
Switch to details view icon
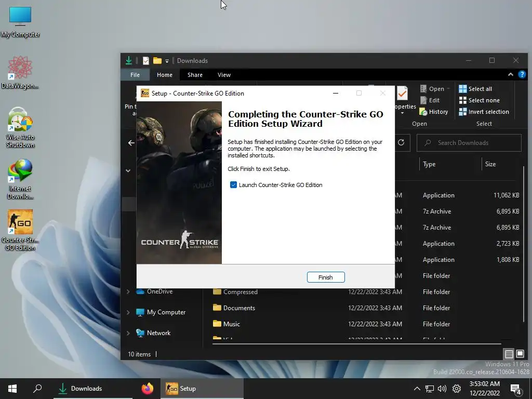coord(509,354)
